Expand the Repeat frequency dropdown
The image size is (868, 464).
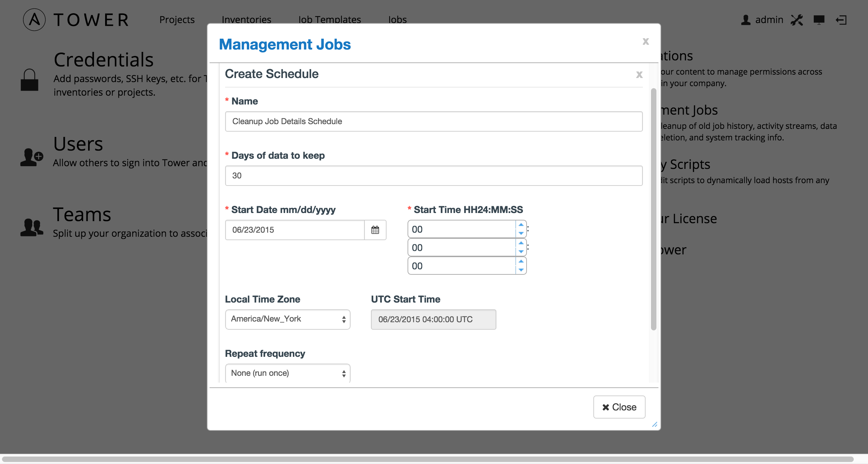pyautogui.click(x=287, y=373)
